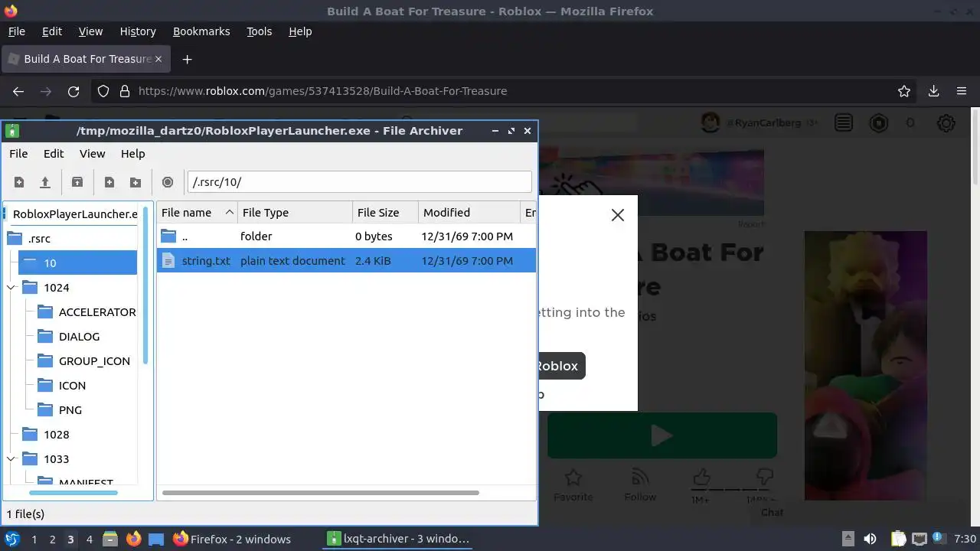Viewport: 980px width, 551px height.
Task: Open Edit menu in File Archiver
Action: [54, 154]
